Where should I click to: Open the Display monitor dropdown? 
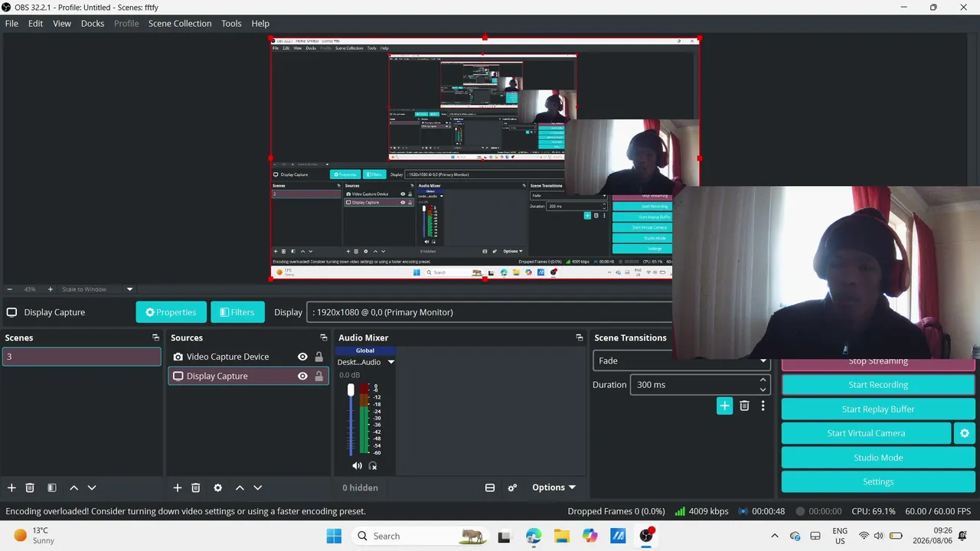[489, 312]
